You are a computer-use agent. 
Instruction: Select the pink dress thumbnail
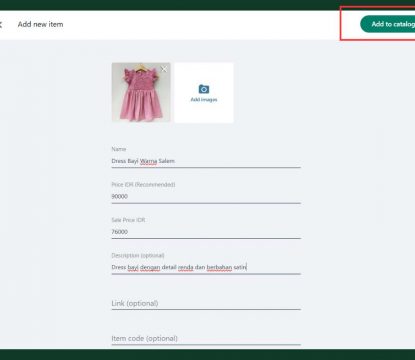[x=141, y=92]
